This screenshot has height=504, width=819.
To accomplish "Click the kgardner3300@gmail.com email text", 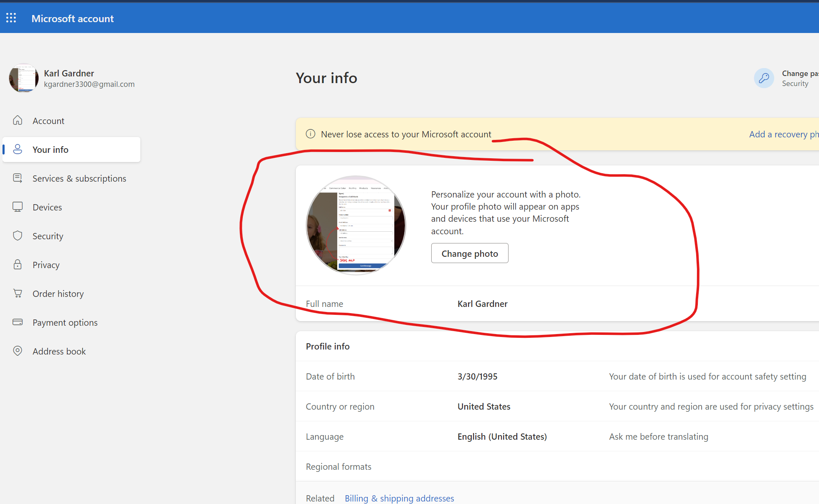I will click(x=89, y=84).
